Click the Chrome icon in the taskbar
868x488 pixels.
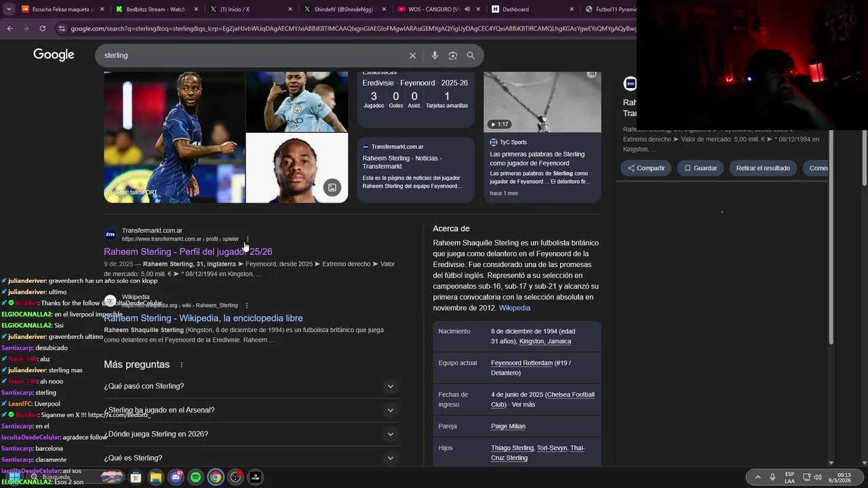point(215,477)
